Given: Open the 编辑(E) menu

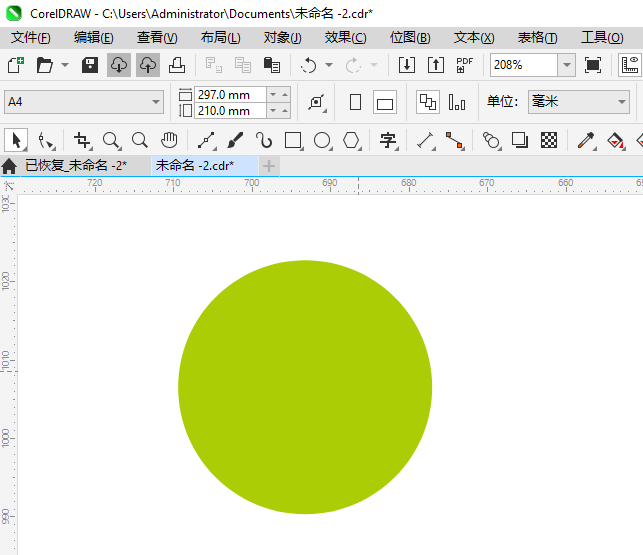Looking at the screenshot, I should (x=93, y=38).
